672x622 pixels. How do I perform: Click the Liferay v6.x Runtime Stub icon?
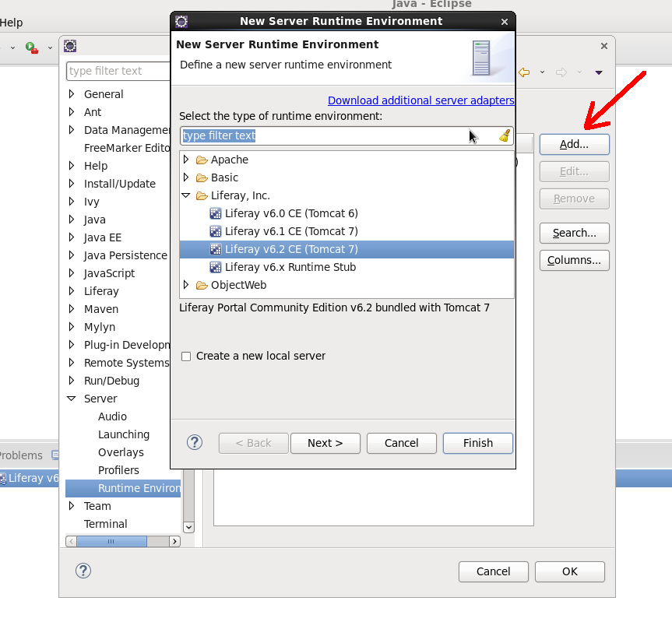(216, 267)
